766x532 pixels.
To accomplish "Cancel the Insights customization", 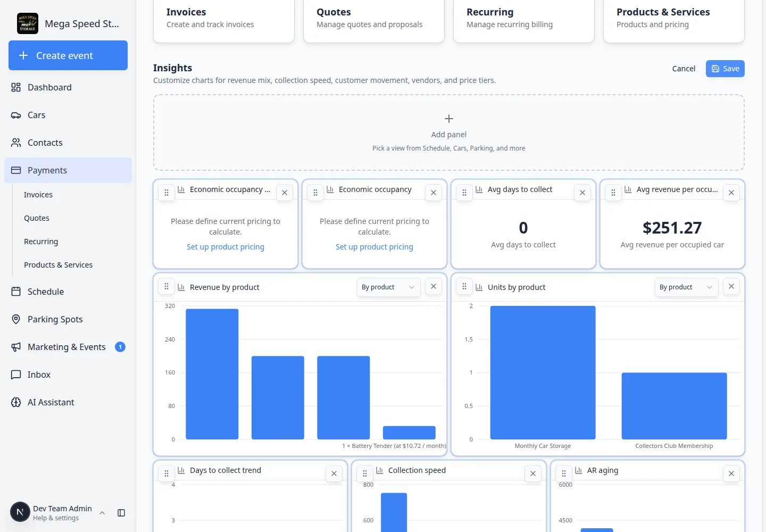I will tap(684, 69).
